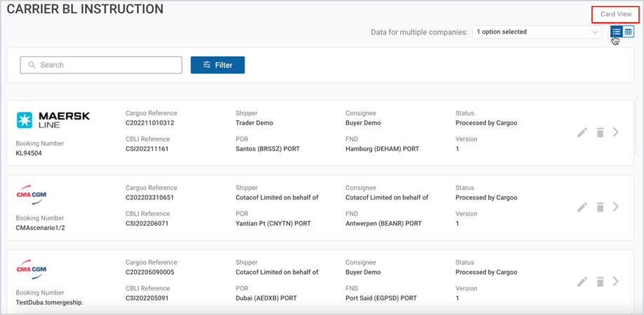This screenshot has width=644, height=315.
Task: Switch to card grid view icon
Action: click(x=628, y=32)
